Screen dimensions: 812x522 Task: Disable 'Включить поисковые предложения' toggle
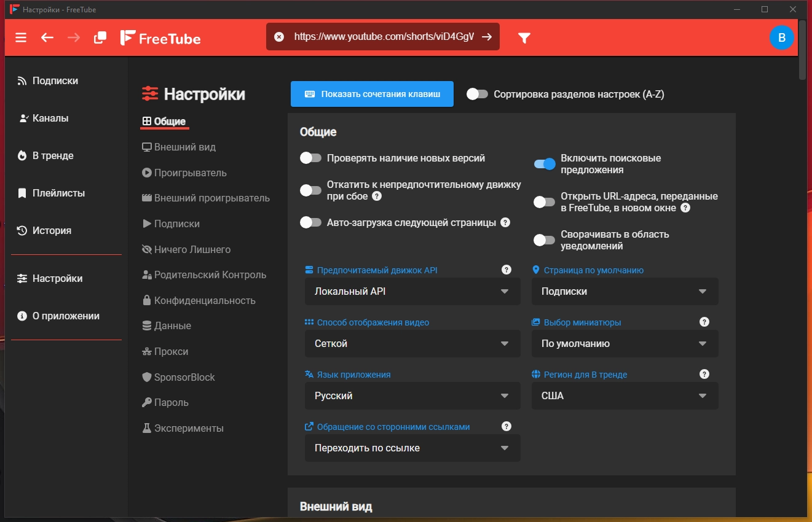[x=545, y=164]
